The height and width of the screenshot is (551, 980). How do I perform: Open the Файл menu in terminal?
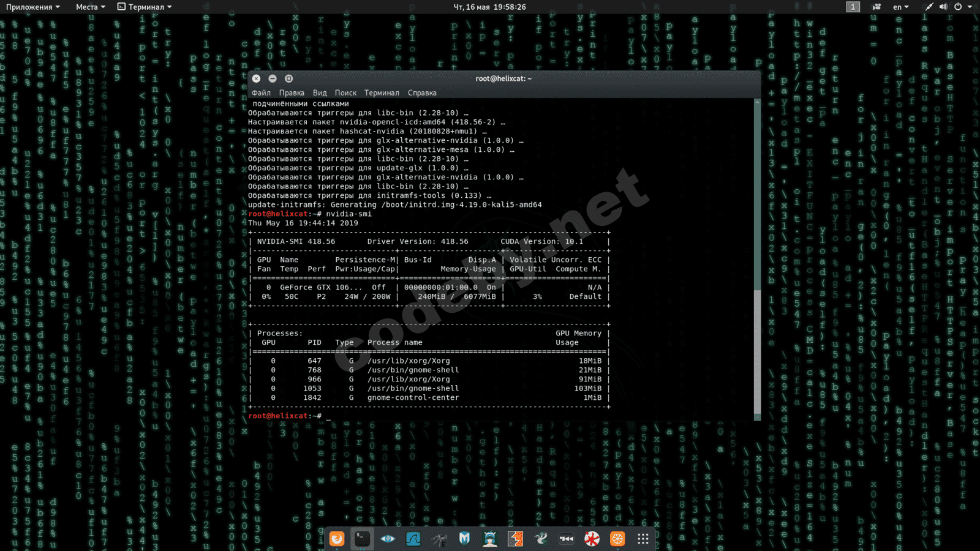point(261,93)
